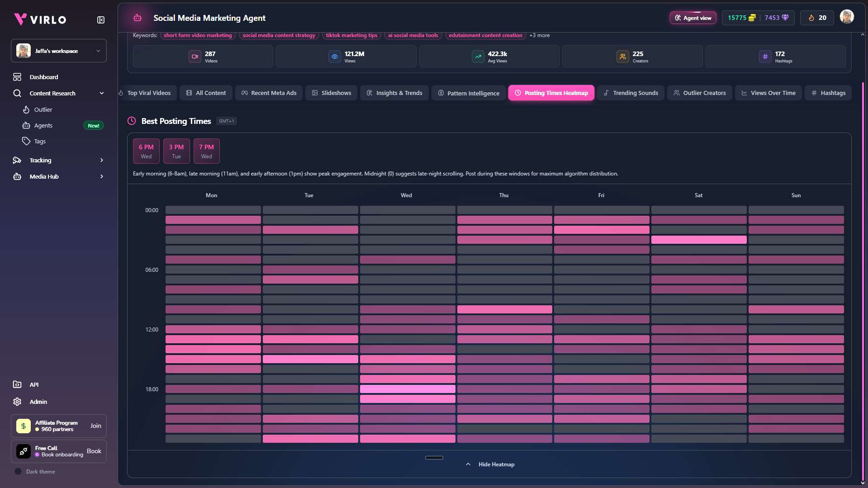Click the Tracking icon in sidebar

pyautogui.click(x=17, y=160)
